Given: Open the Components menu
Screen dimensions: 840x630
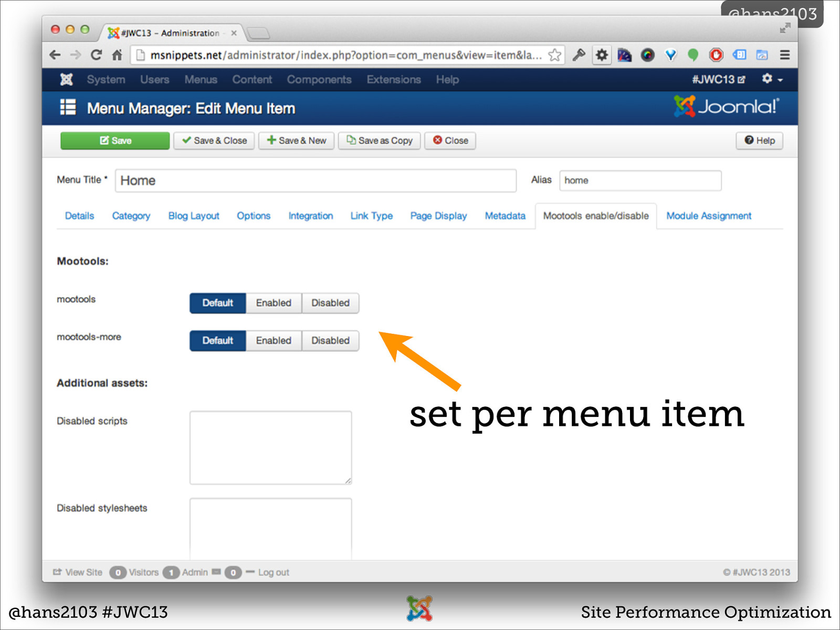Looking at the screenshot, I should (x=319, y=79).
